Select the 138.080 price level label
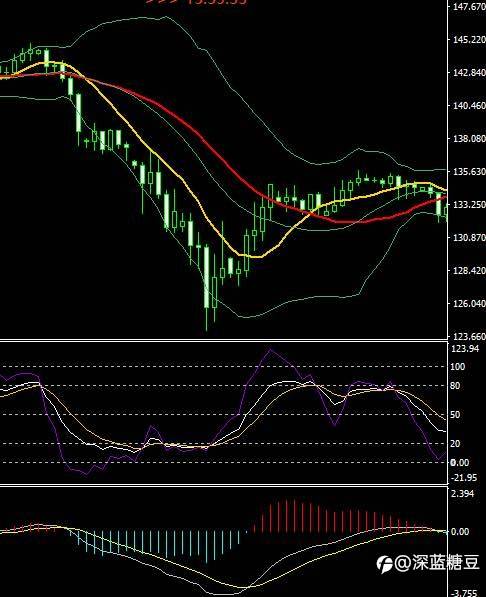The height and width of the screenshot is (597, 486). (x=469, y=139)
